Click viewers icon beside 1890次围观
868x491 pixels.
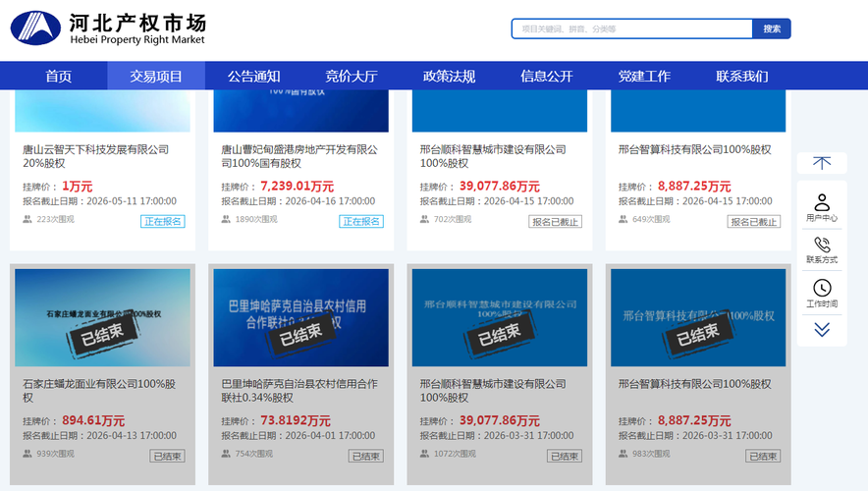(226, 219)
